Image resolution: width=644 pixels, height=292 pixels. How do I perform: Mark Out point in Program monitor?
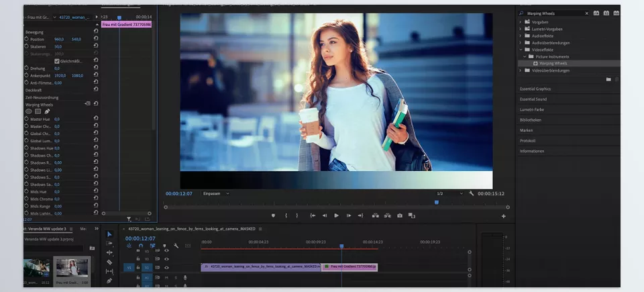tap(297, 215)
